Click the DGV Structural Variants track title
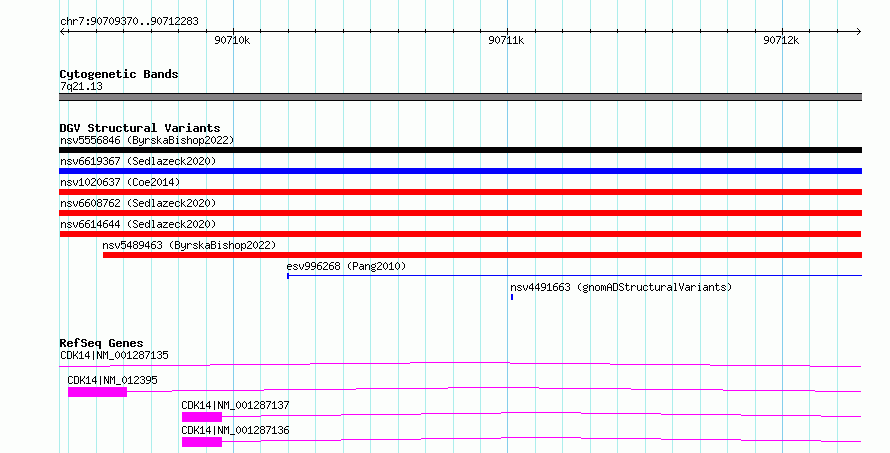The height and width of the screenshot is (453, 890). pos(140,128)
